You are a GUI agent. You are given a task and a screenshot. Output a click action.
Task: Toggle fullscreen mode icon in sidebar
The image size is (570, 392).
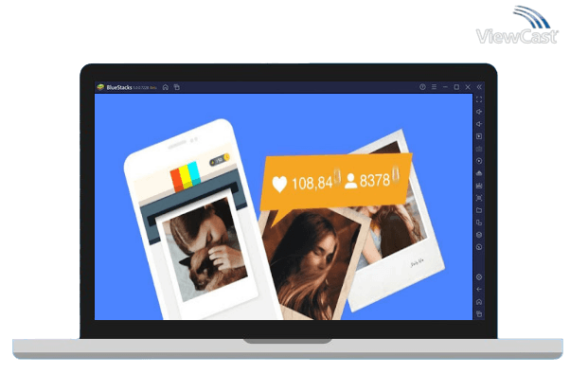pos(479,99)
